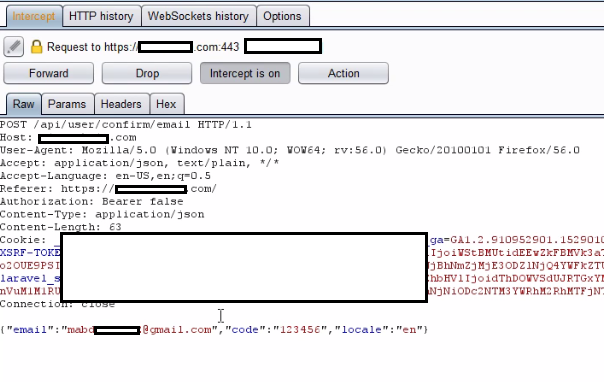
Task: Click the User-Agent header line
Action: click(290, 150)
